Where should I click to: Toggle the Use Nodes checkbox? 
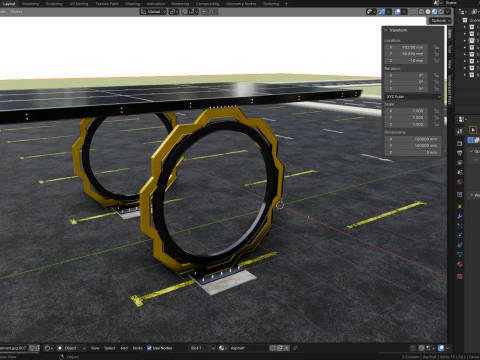pos(149,348)
